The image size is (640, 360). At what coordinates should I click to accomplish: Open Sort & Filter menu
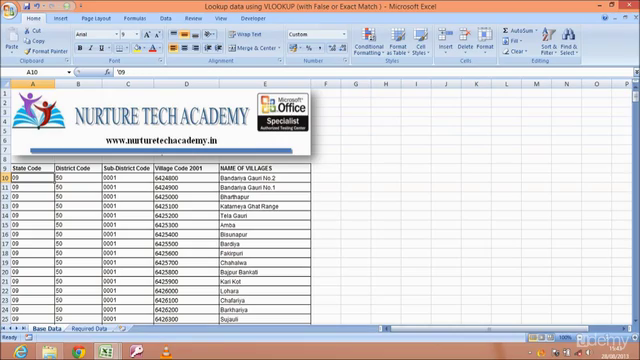549,42
